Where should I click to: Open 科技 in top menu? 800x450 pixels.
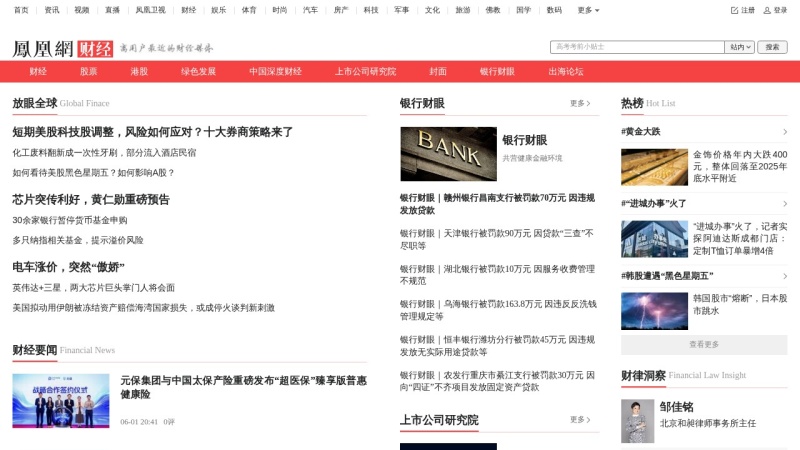[x=371, y=10]
